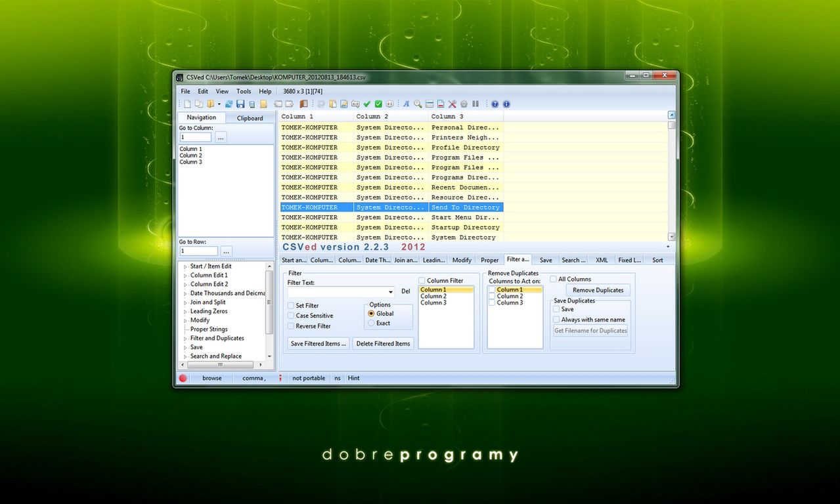Click the Del button beside Filter Text
This screenshot has width=840, height=504.
[406, 291]
